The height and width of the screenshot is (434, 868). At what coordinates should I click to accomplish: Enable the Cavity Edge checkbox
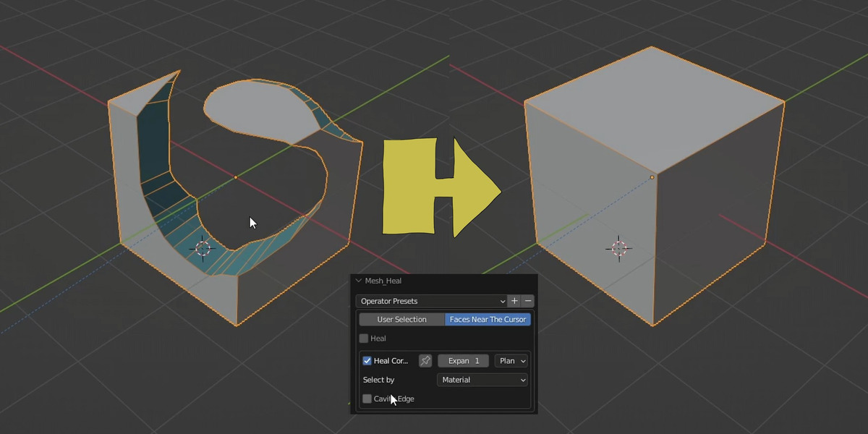pos(367,399)
